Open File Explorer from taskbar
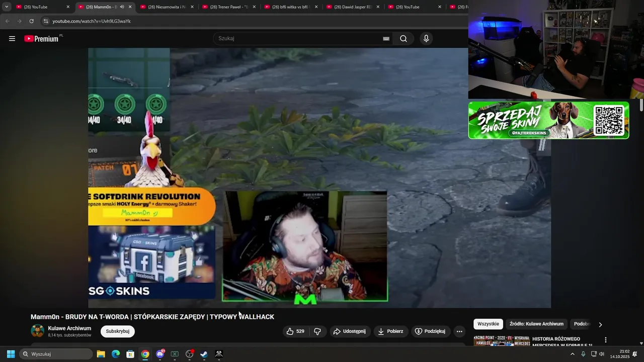 pyautogui.click(x=101, y=354)
